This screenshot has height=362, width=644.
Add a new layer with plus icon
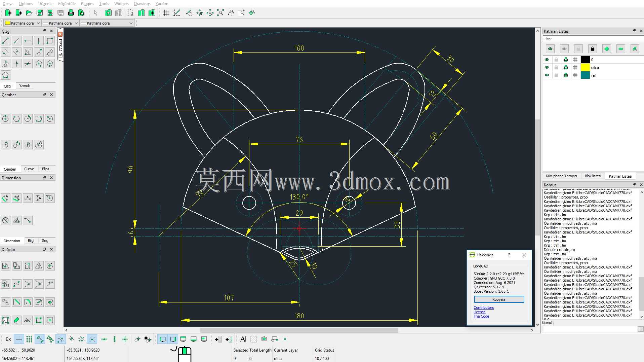pyautogui.click(x=607, y=49)
